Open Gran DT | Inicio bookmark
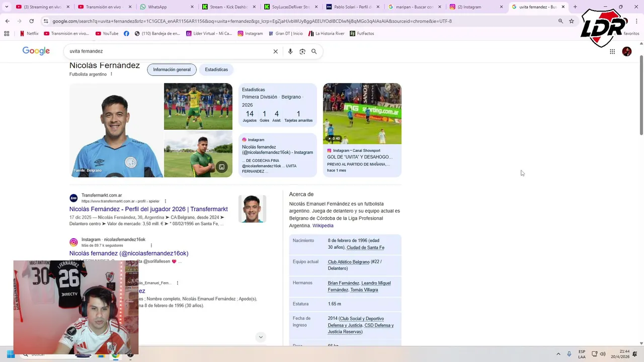Screen dimensions: 644x362 [285, 34]
